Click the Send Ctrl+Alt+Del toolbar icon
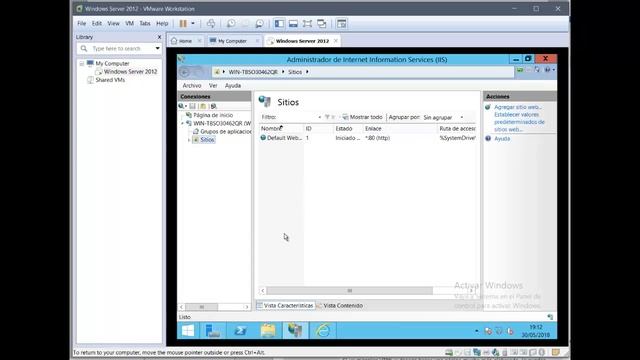 tap(211, 24)
